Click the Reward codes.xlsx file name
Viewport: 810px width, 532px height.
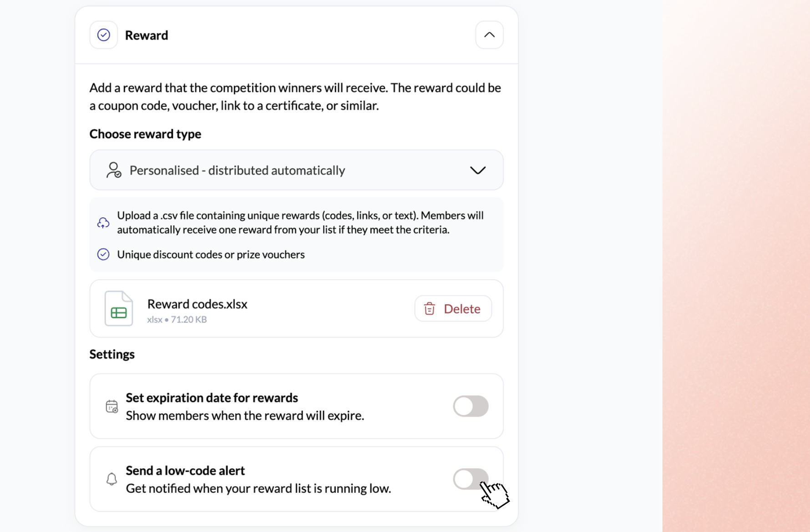click(x=197, y=304)
